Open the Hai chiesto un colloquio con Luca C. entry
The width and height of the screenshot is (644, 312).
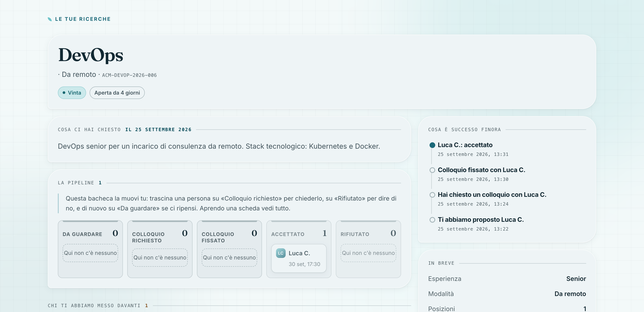click(492, 195)
